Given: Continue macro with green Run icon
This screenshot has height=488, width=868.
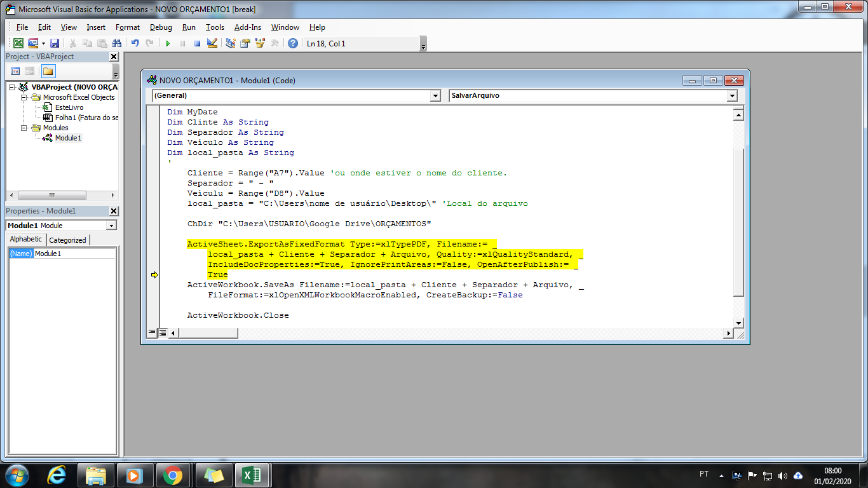Looking at the screenshot, I should pos(168,43).
